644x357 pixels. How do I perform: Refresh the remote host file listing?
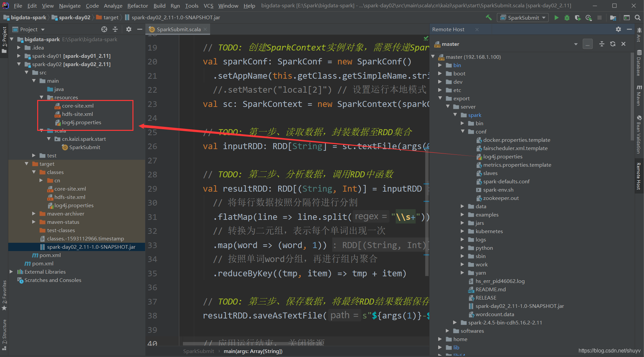pyautogui.click(x=613, y=44)
